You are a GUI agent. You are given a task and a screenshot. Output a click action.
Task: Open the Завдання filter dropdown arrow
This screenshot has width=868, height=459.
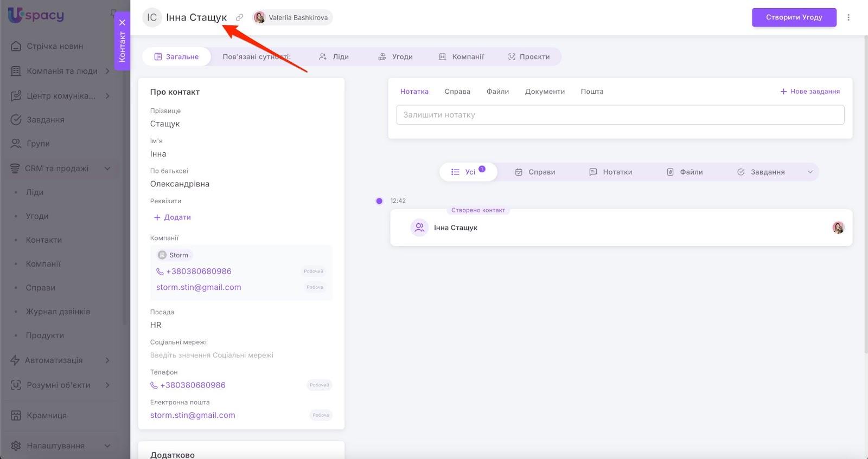[810, 172]
